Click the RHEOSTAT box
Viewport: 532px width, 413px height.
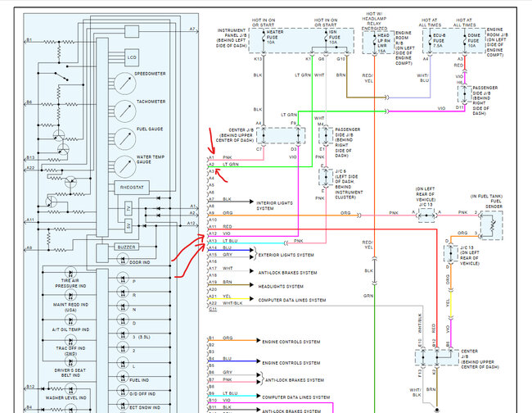pyautogui.click(x=132, y=188)
